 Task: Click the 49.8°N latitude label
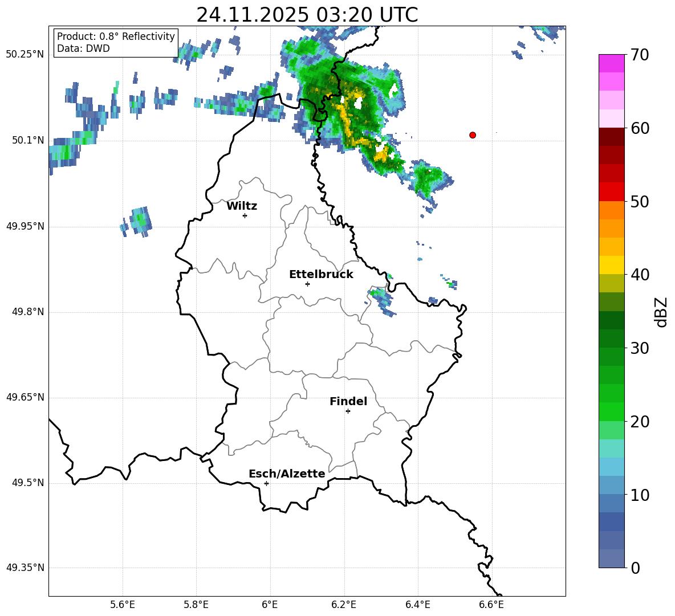tap(28, 312)
